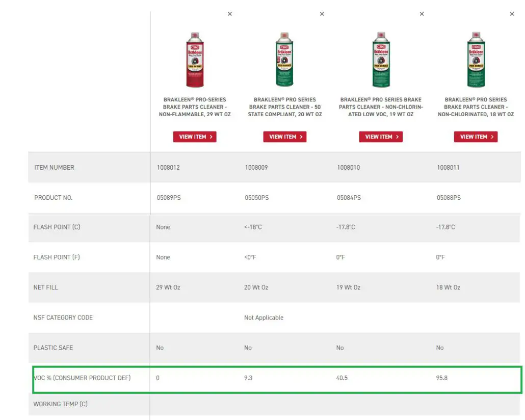Select the PRODUCT NO. row label
This screenshot has width=525, height=420.
53,198
